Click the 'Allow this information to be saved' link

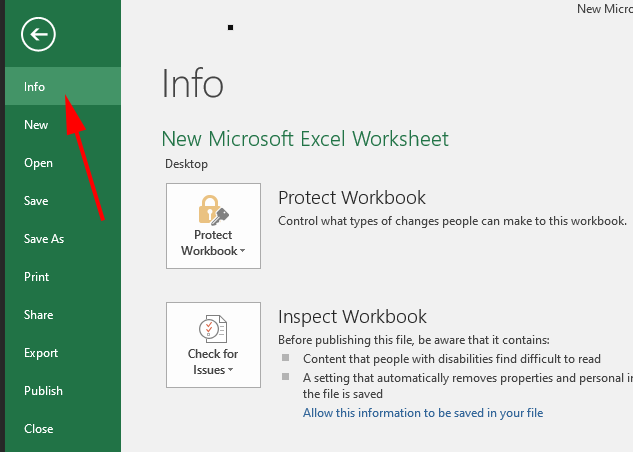[x=423, y=413]
